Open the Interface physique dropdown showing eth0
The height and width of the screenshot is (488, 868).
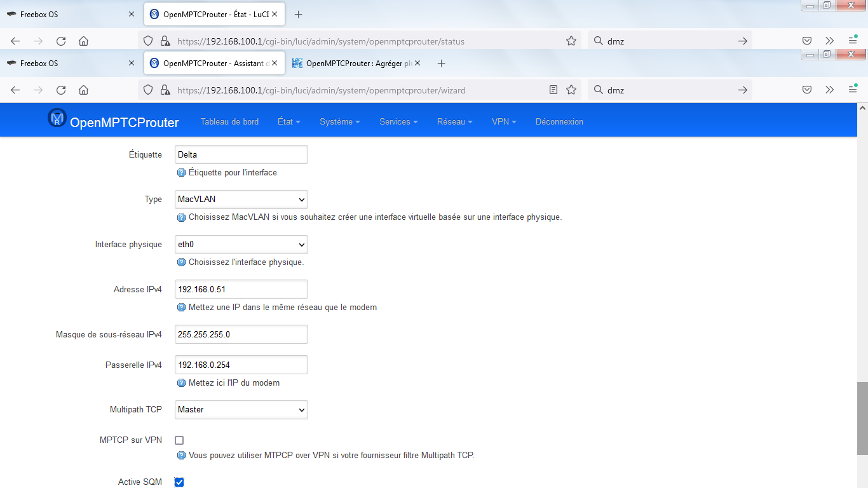click(241, 245)
